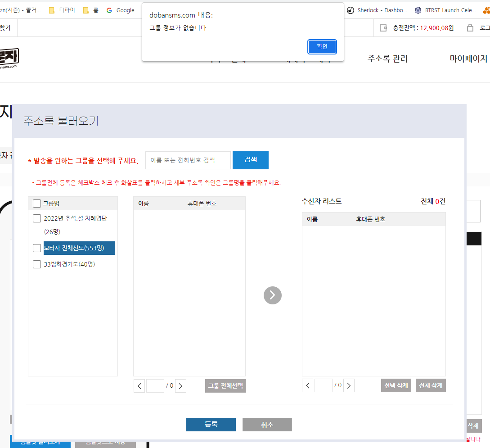Image resolution: width=490 pixels, height=448 pixels.
Task: Check the 33법화경기도 group checkbox
Action: (37, 264)
